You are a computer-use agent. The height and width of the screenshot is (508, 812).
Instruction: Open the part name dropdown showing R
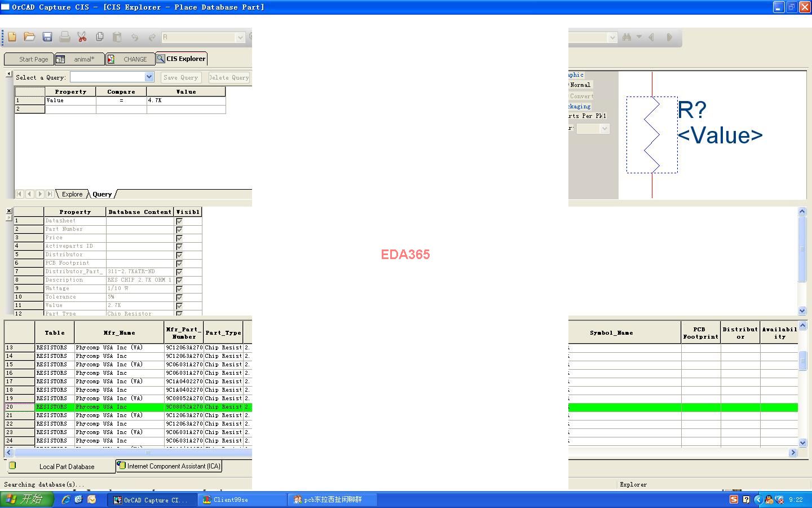click(240, 37)
